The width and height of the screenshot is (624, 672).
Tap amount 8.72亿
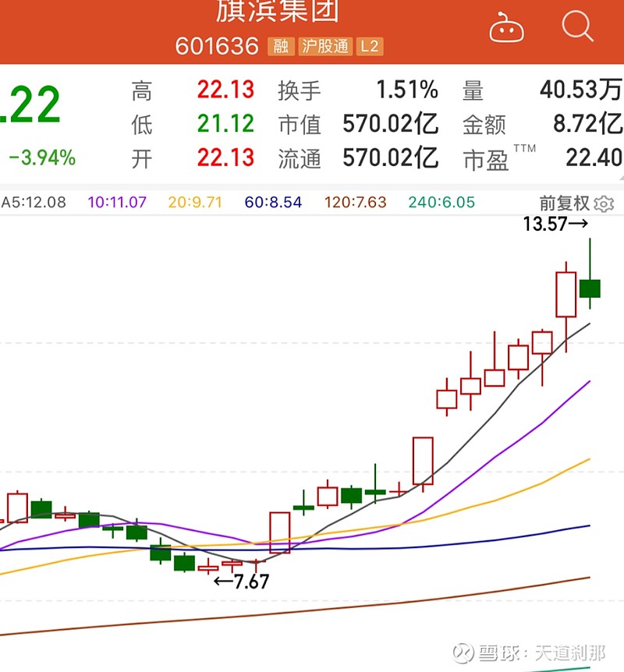tap(587, 124)
